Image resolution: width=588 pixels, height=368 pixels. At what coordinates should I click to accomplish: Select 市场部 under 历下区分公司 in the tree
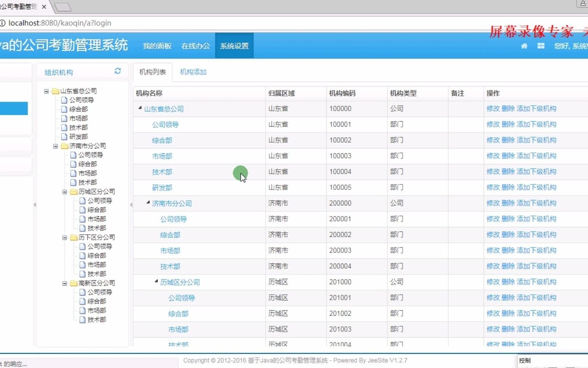[x=97, y=265]
